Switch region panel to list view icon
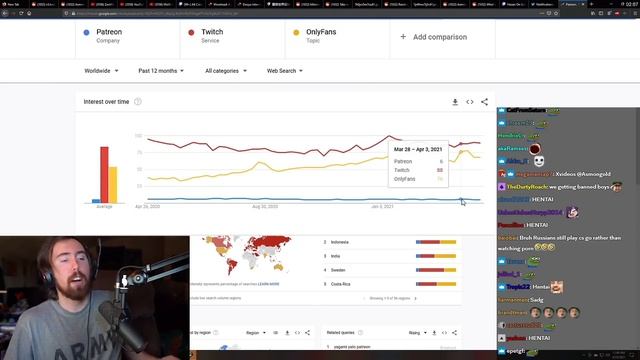 pos(276,333)
